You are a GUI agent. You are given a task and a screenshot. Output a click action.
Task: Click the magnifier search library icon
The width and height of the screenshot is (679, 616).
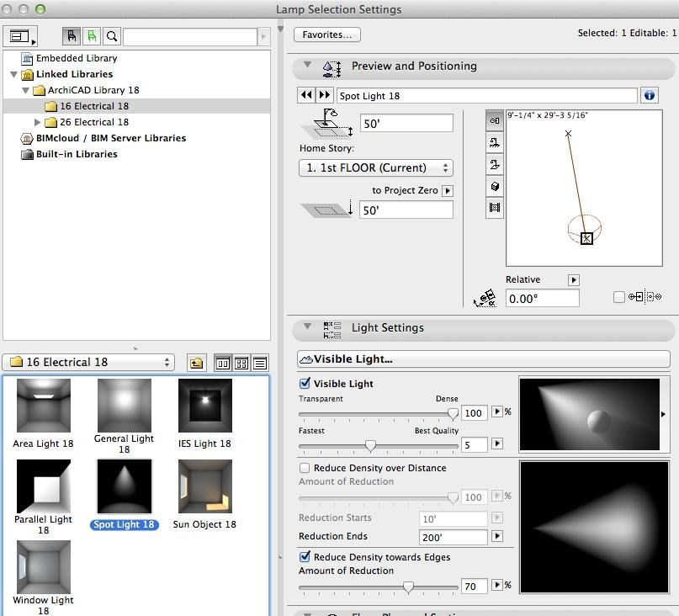[x=112, y=36]
